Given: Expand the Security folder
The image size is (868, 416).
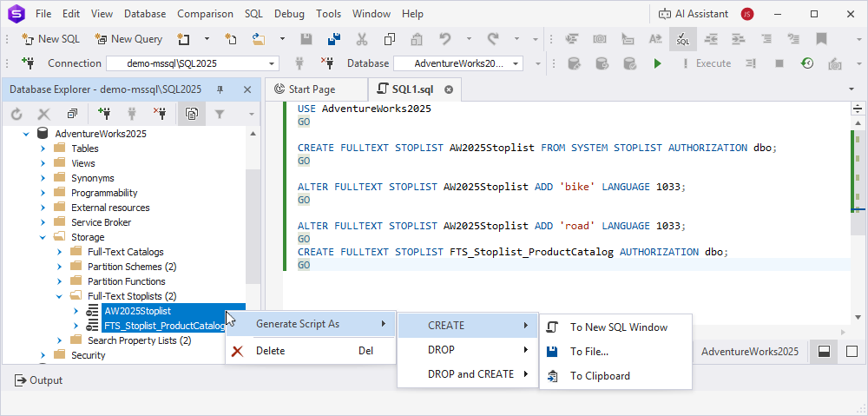Looking at the screenshot, I should 43,355.
